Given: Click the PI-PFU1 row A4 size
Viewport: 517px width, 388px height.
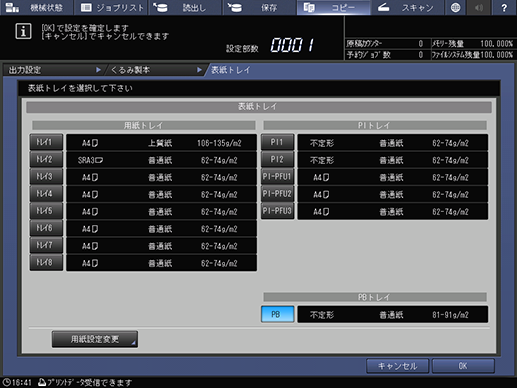Looking at the screenshot, I should click(321, 178).
